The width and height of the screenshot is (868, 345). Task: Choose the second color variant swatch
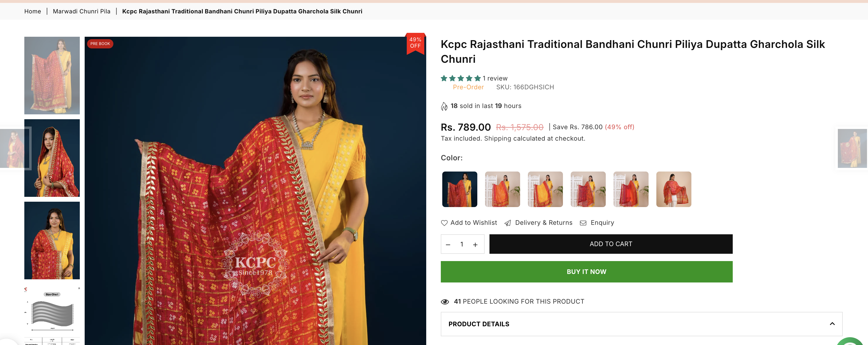(x=502, y=189)
